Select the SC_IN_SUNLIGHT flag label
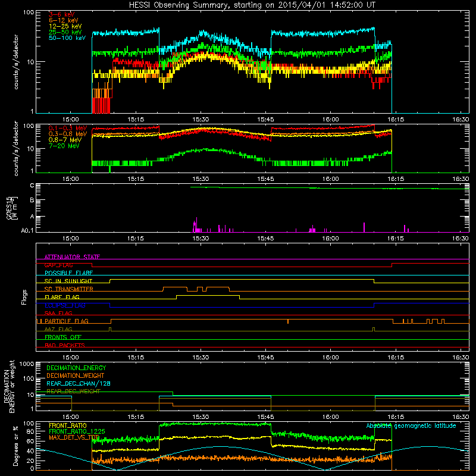This screenshot has width=476, height=476. click(x=68, y=281)
